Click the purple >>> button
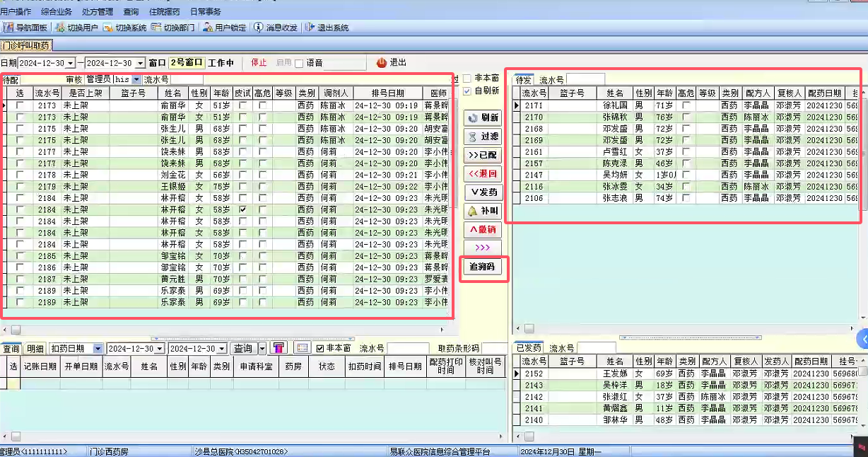This screenshot has width=868, height=457. 483,248
